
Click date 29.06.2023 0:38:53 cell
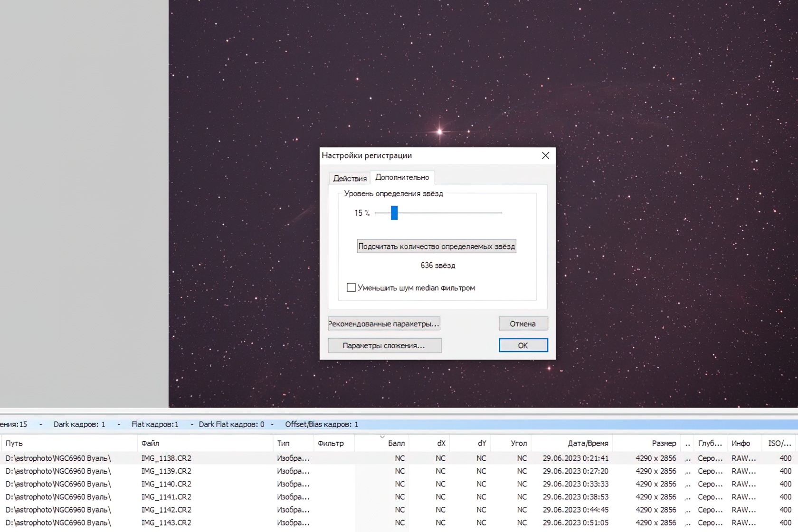click(x=575, y=497)
